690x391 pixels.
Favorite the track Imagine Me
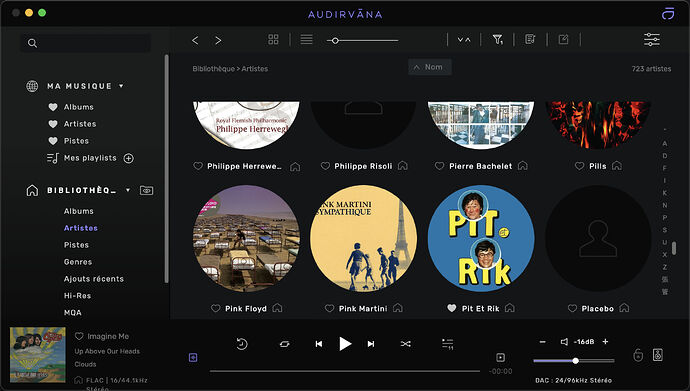79,336
